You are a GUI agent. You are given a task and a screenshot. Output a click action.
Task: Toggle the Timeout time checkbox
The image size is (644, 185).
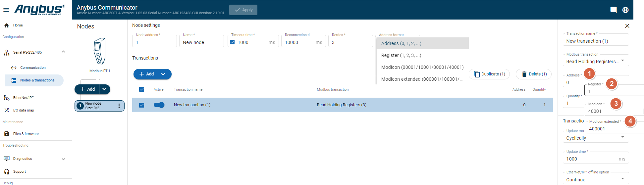(x=232, y=42)
